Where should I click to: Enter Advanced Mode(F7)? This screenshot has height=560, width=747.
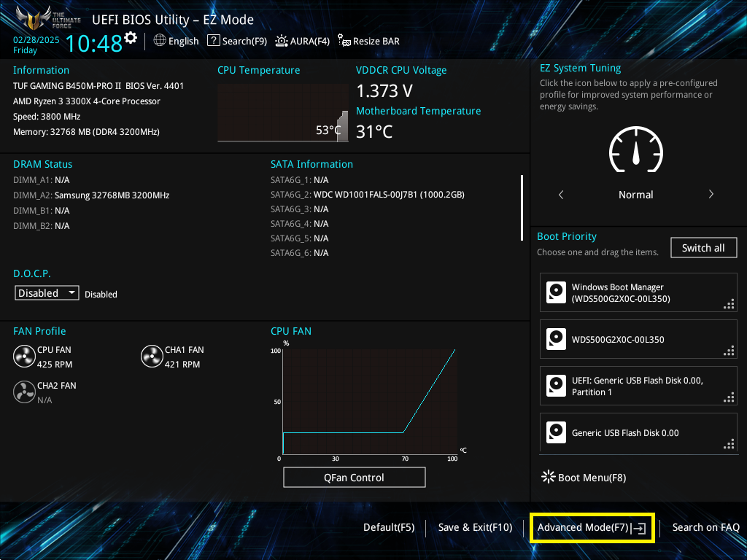point(592,528)
